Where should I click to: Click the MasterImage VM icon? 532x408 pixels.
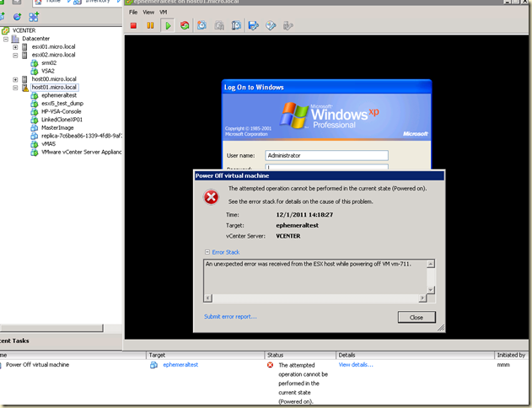pyautogui.click(x=35, y=128)
